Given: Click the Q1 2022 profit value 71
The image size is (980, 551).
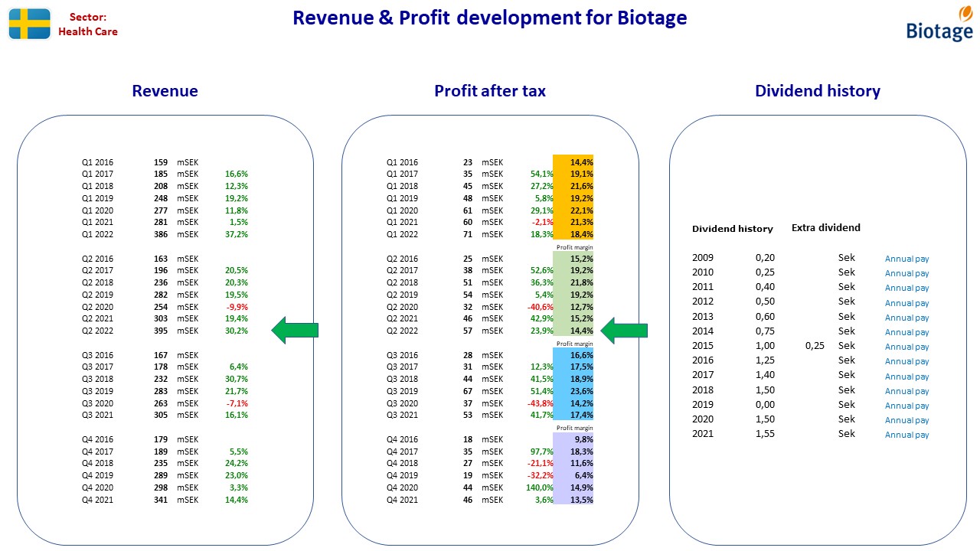Looking at the screenshot, I should pyautogui.click(x=468, y=234).
